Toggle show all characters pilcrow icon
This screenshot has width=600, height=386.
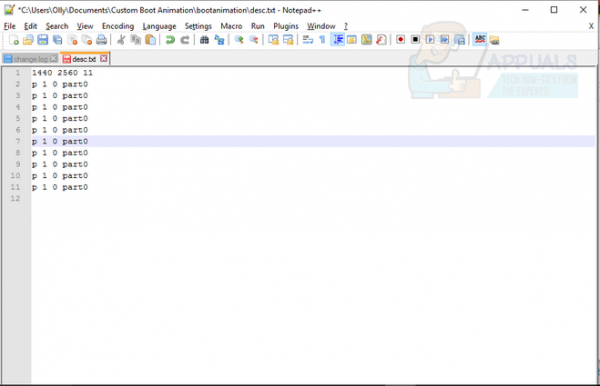click(322, 40)
